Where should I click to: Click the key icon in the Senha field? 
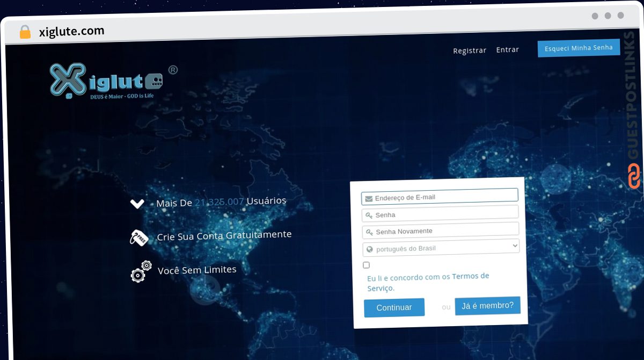click(369, 215)
